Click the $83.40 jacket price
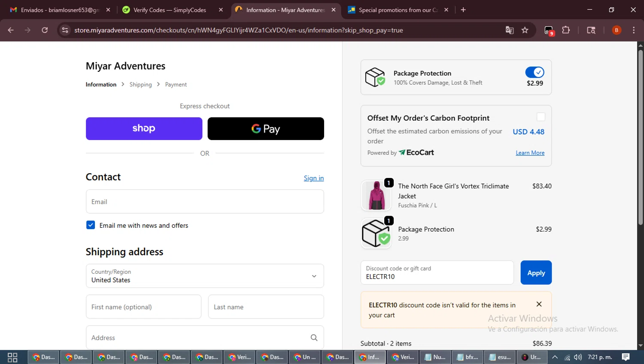Viewport: 644px width, 364px height. (x=542, y=186)
